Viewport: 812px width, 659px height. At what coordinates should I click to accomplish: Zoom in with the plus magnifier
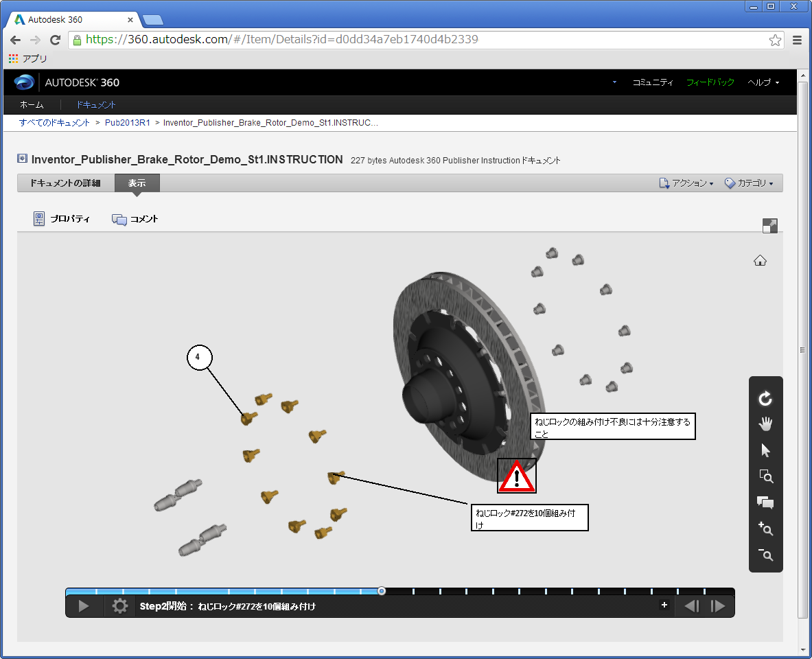(x=765, y=529)
